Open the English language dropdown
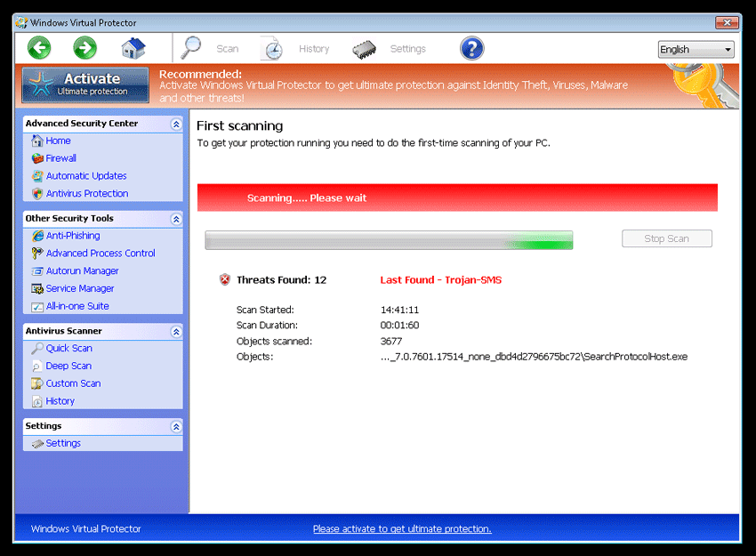Screen dimensions: 756x556 tap(696, 50)
